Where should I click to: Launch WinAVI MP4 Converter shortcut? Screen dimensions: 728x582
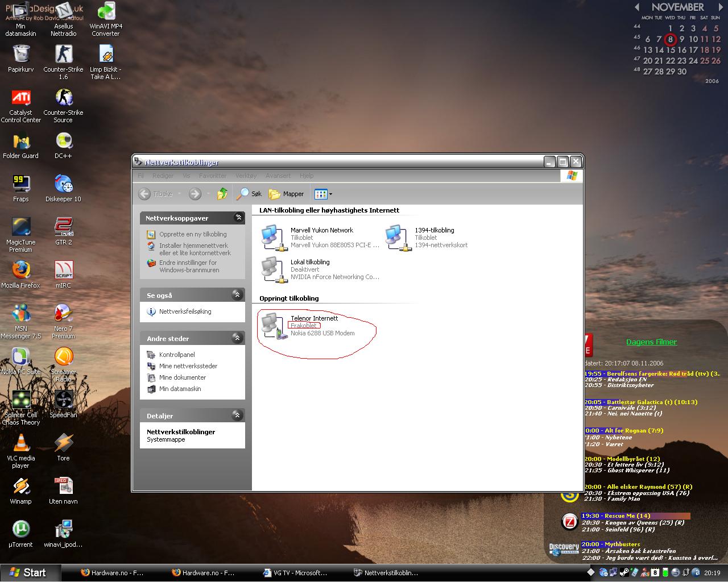(x=106, y=19)
